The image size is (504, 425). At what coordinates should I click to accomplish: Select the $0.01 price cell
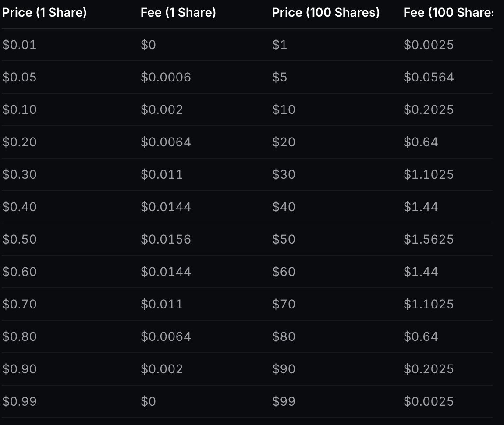click(x=19, y=45)
